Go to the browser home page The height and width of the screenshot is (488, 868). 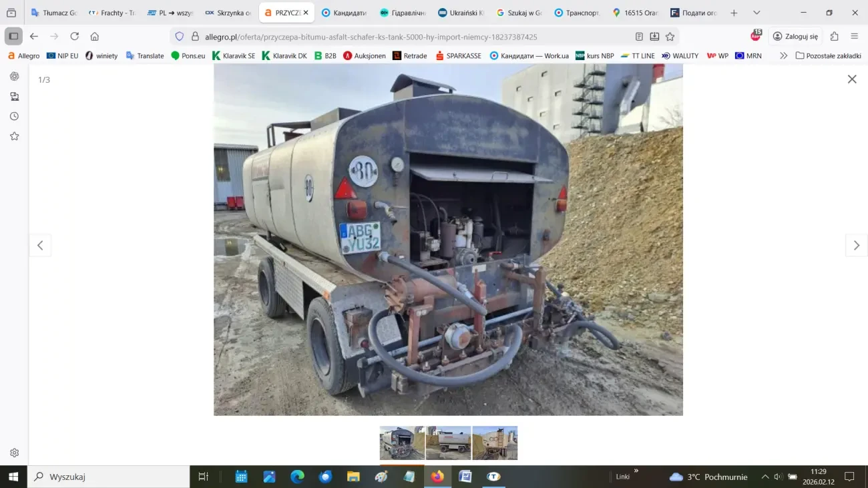pos(95,37)
